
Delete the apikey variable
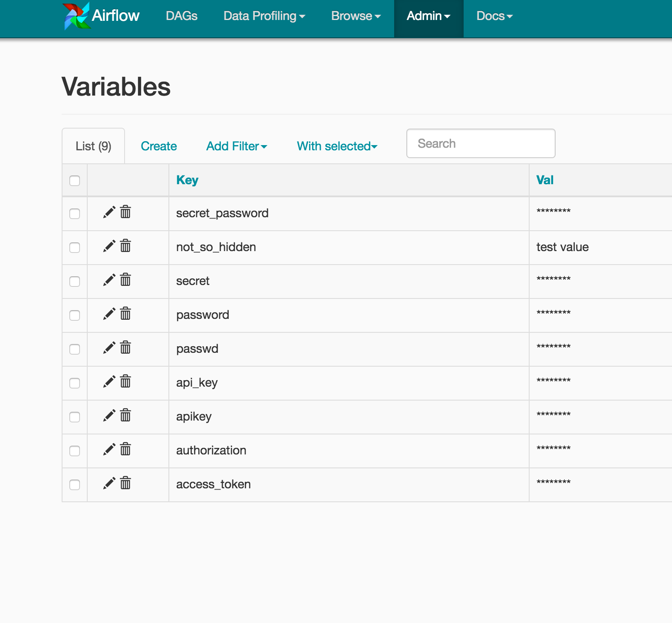point(125,416)
